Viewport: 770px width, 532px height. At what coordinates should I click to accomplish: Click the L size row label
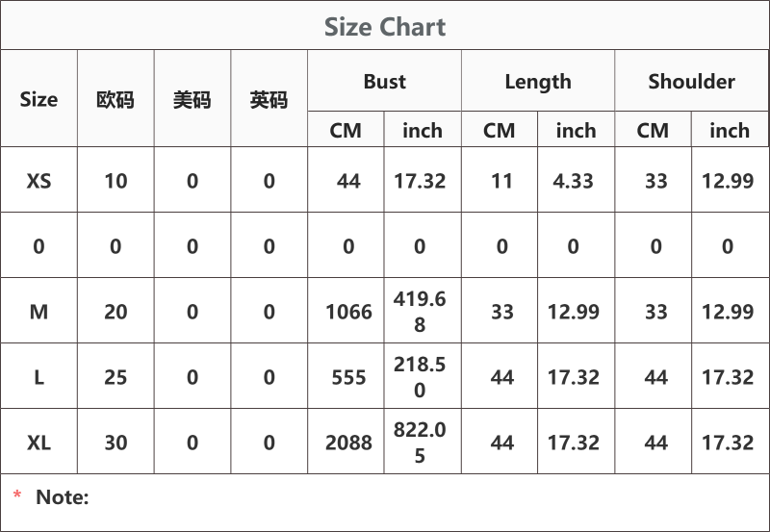(38, 377)
